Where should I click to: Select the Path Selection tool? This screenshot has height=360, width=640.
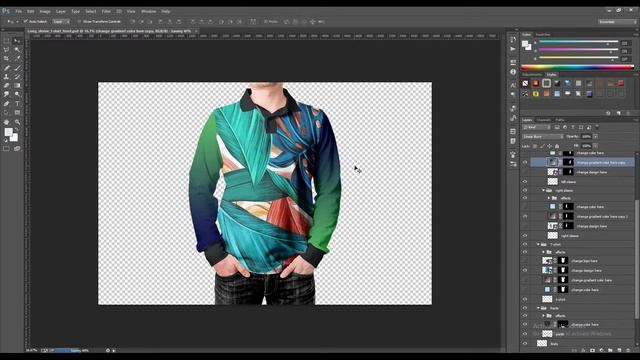point(7,113)
